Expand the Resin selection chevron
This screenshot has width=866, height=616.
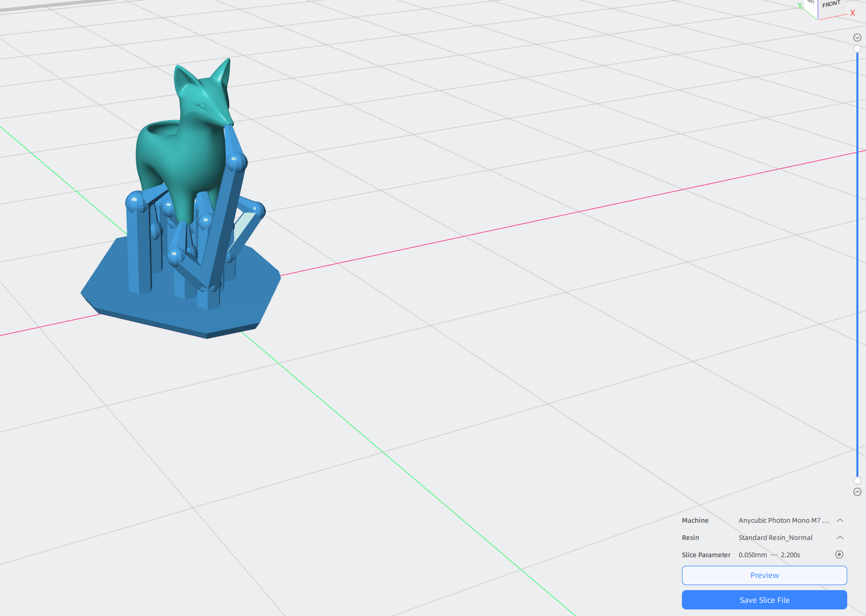[840, 538]
